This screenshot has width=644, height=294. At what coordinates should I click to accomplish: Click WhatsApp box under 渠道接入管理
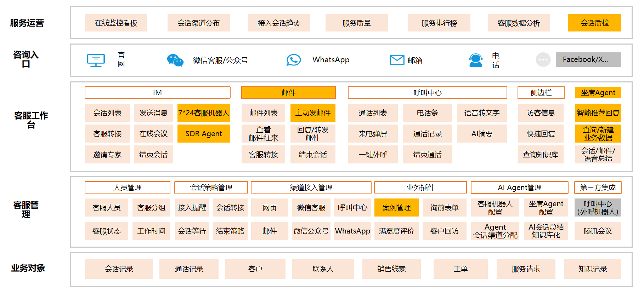[352, 231]
